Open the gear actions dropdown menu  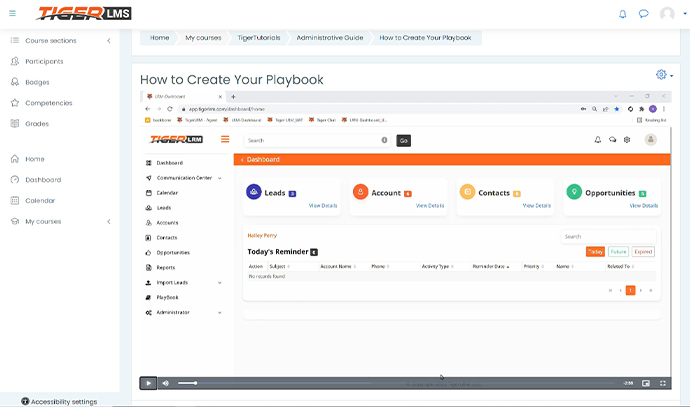(664, 75)
